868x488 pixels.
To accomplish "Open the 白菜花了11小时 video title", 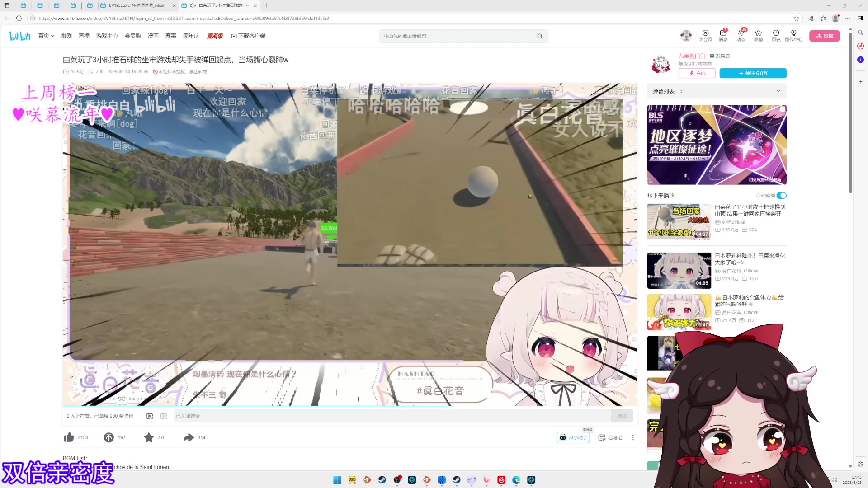I will [750, 210].
